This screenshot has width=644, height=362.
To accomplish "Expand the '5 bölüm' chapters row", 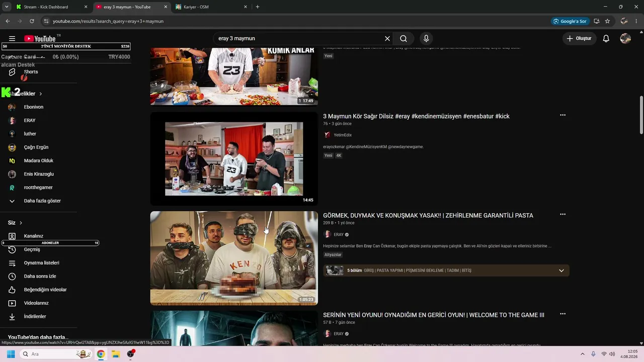I will coord(446,270).
